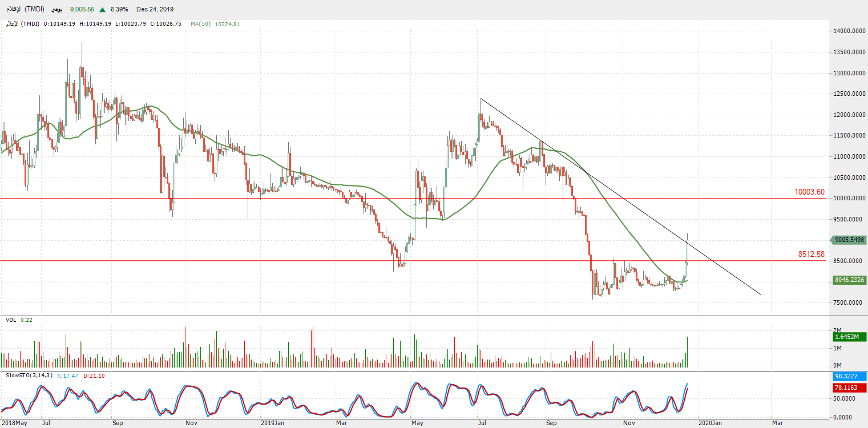This screenshot has width=868, height=428.
Task: Click the 10003.60 resistance level label
Action: point(809,192)
